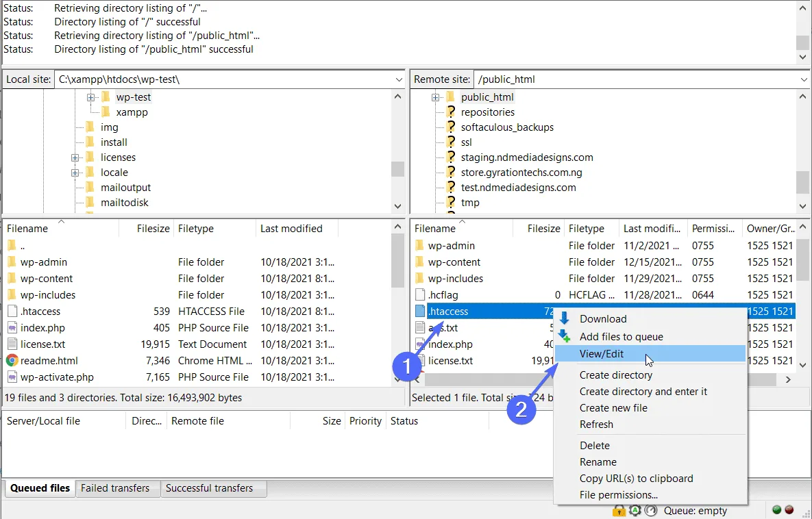Click the gear transfer-type icon in status bar
Image resolution: width=812 pixels, height=519 pixels.
[x=635, y=511]
